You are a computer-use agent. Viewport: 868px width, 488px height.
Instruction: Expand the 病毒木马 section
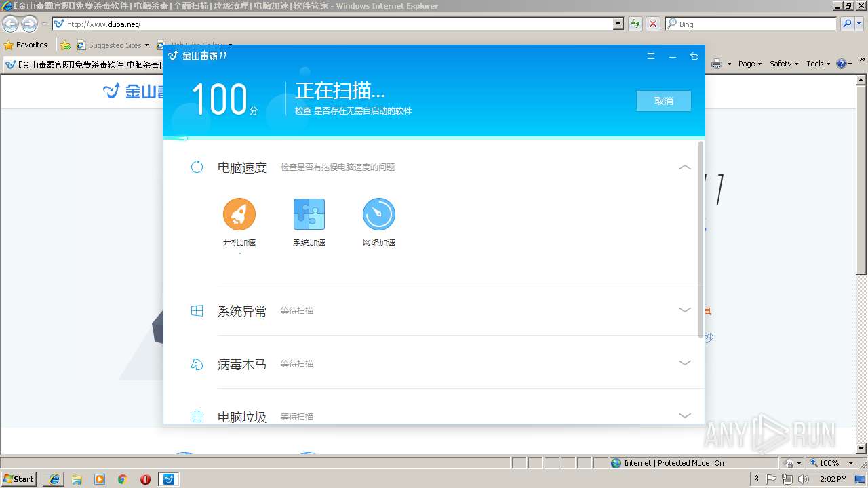[x=685, y=363]
